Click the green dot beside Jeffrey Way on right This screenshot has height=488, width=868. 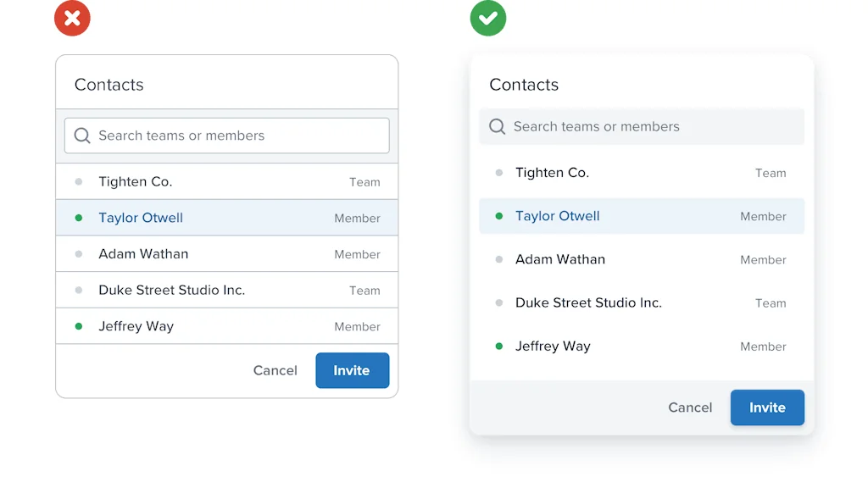coord(498,346)
